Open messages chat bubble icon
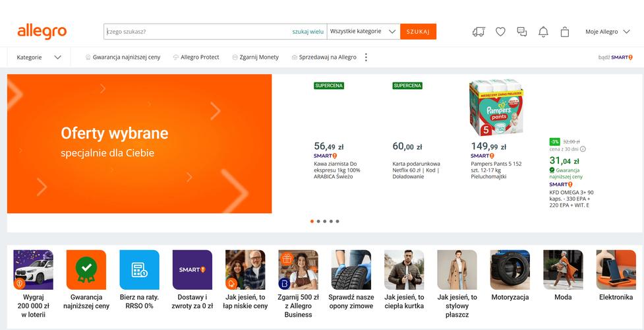644x330 pixels. tap(522, 32)
